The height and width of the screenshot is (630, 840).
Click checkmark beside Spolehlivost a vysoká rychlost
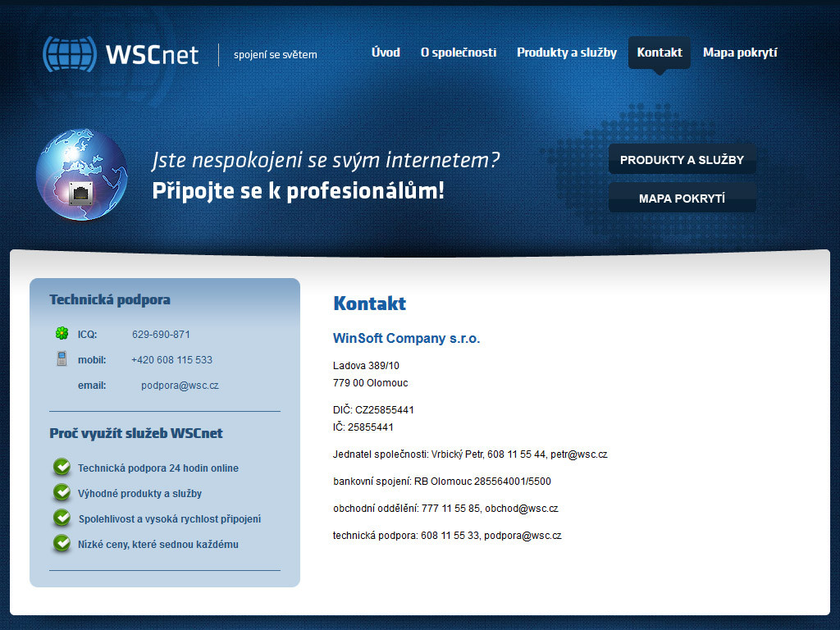pyautogui.click(x=62, y=518)
